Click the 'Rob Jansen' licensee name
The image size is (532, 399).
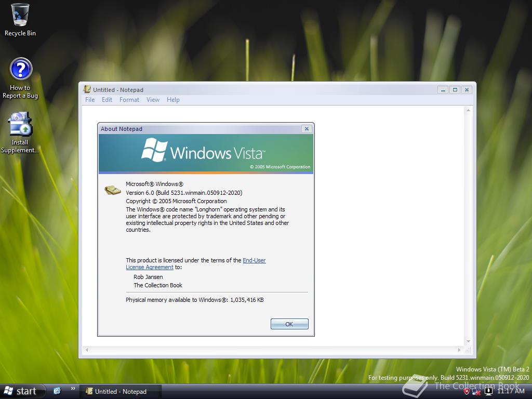[148, 277]
